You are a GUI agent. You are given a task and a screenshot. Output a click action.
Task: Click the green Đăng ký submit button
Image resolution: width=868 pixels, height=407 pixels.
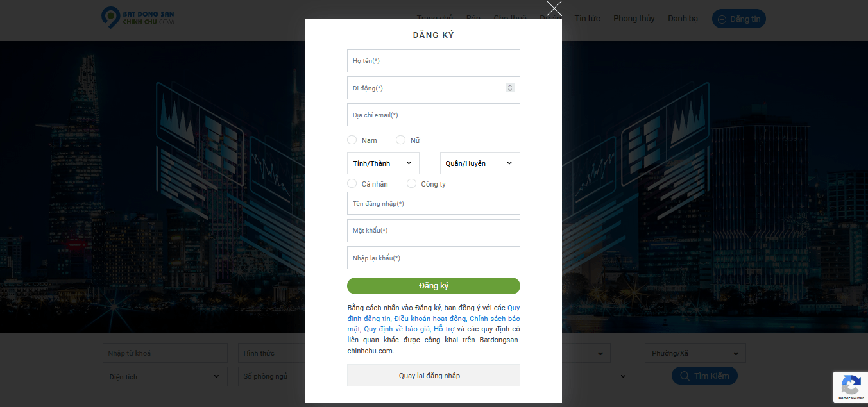[x=434, y=286]
